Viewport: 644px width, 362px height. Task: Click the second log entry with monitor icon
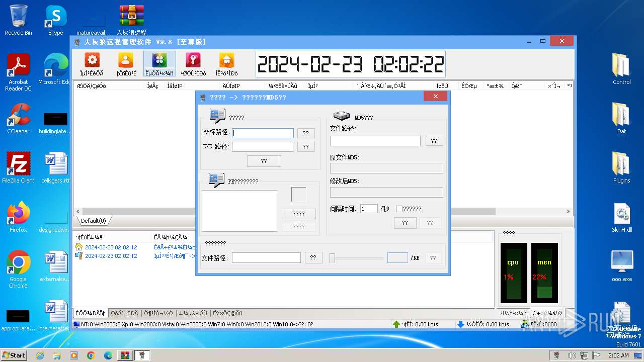pyautogui.click(x=111, y=256)
